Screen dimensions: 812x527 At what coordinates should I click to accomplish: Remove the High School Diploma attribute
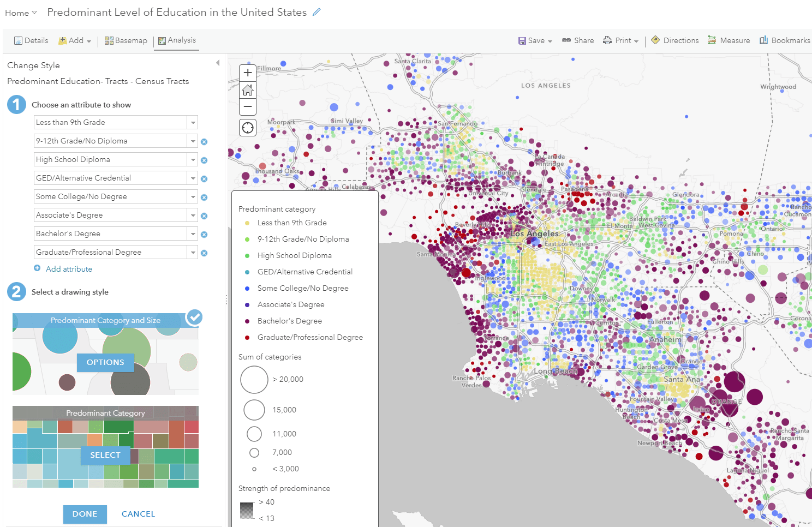coord(204,160)
